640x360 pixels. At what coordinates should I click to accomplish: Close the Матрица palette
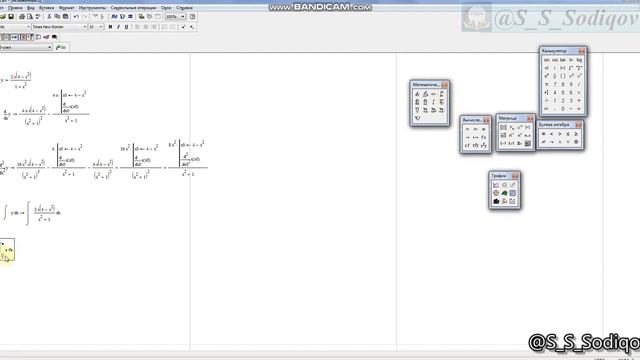531,118
